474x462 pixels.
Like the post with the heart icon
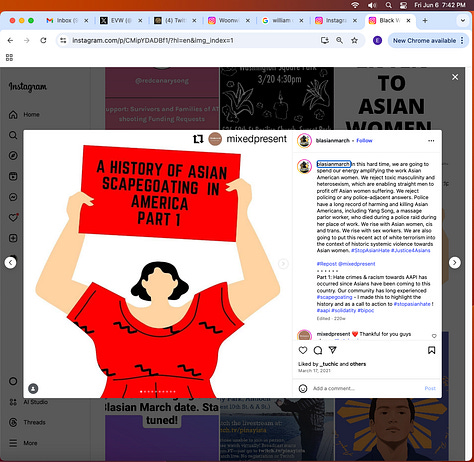pos(303,350)
